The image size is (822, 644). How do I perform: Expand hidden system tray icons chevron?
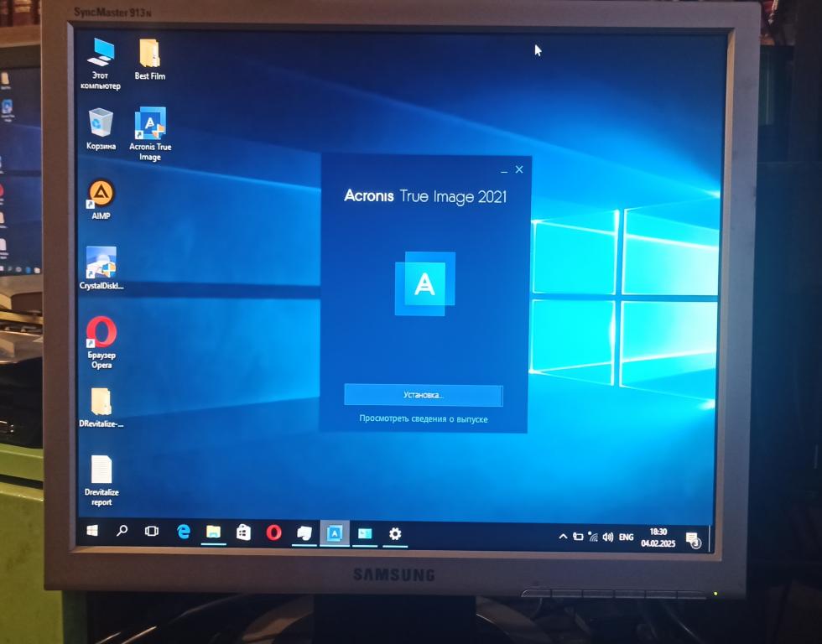563,537
